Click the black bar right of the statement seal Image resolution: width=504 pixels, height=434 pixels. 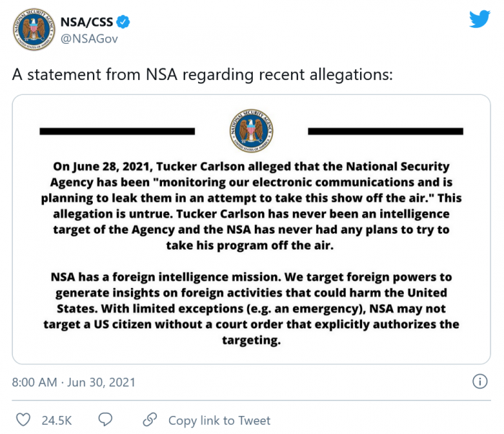tap(385, 131)
